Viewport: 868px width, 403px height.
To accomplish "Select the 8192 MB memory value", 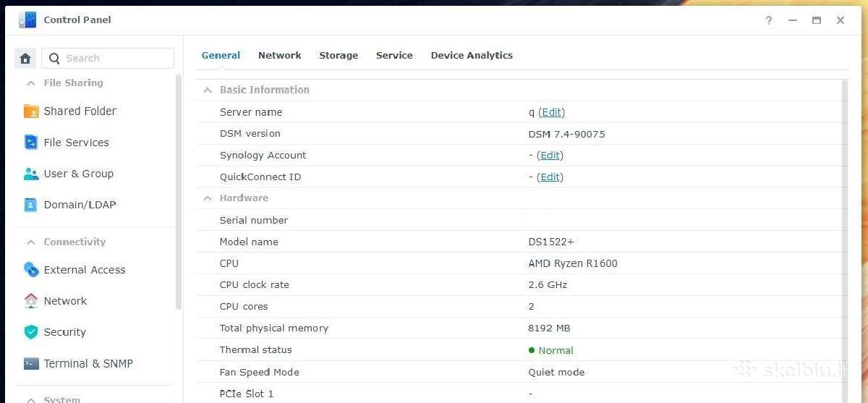I will click(550, 328).
